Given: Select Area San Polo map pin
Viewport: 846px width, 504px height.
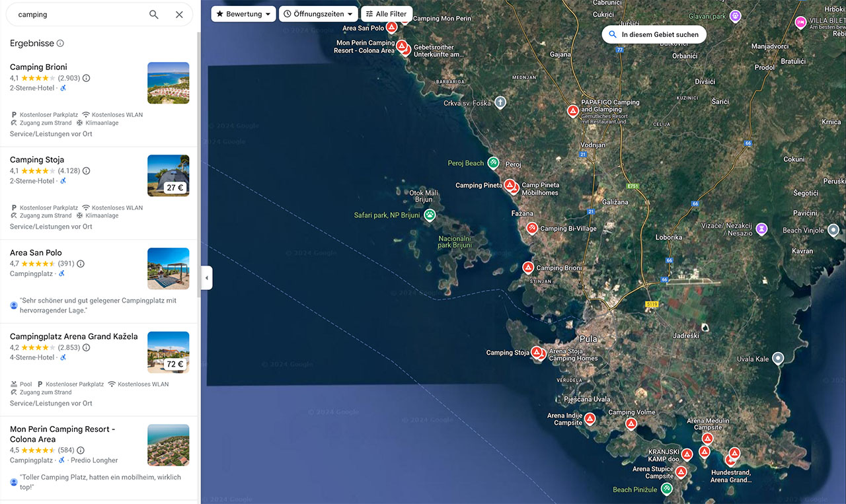Looking at the screenshot, I should [x=392, y=27].
